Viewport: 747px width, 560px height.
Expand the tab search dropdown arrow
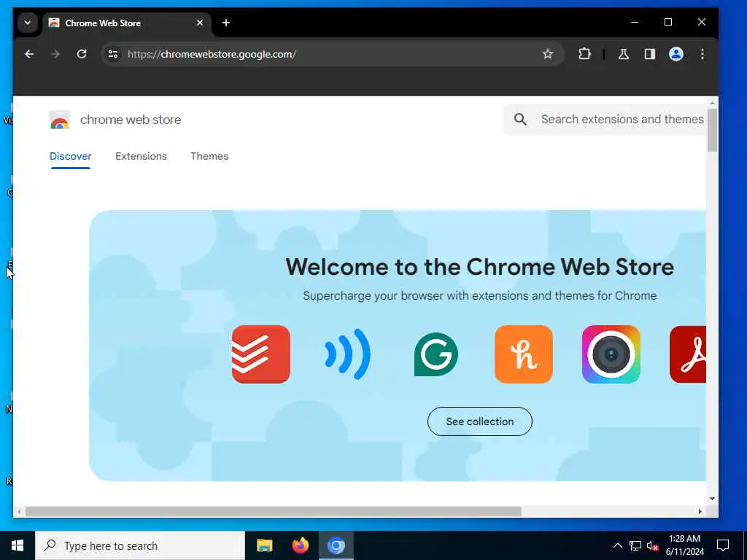28,23
